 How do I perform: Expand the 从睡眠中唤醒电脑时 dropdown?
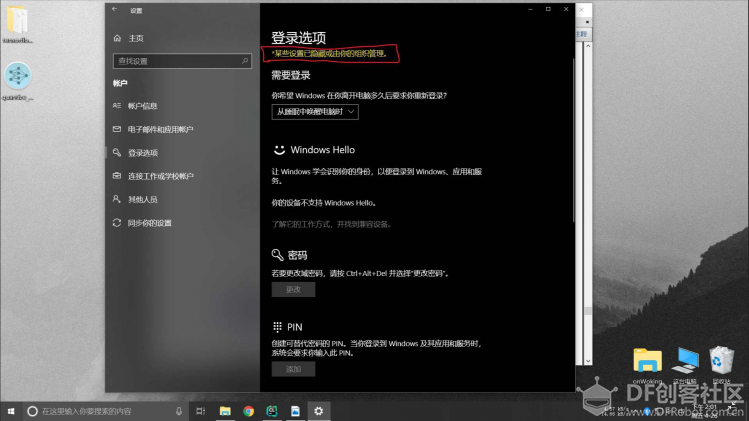tap(315, 112)
